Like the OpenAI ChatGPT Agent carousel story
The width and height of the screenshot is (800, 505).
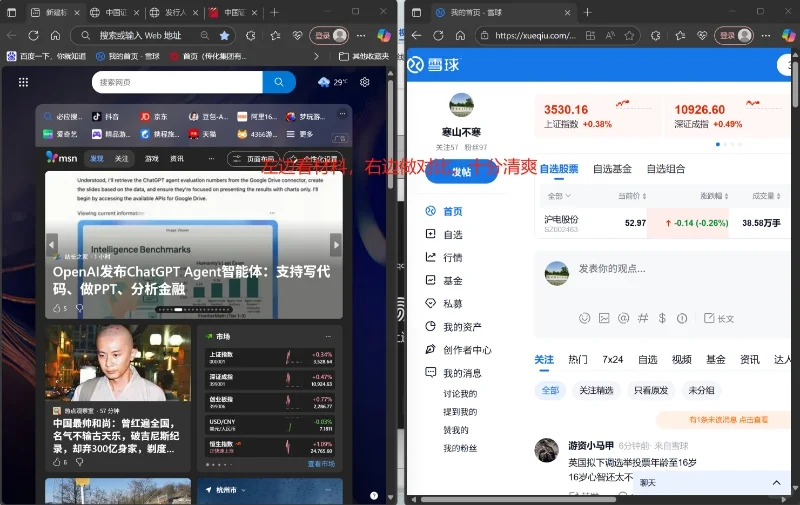[57, 308]
